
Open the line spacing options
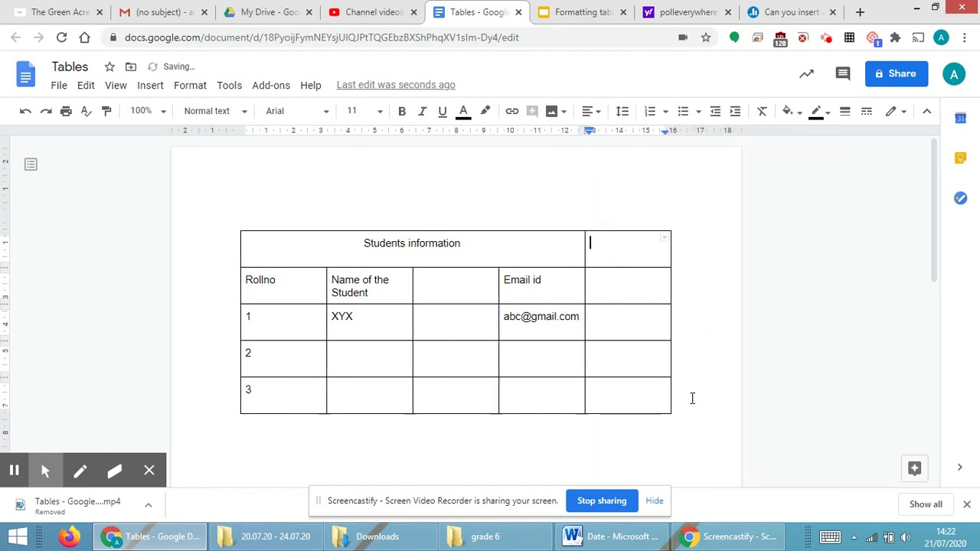pyautogui.click(x=622, y=112)
